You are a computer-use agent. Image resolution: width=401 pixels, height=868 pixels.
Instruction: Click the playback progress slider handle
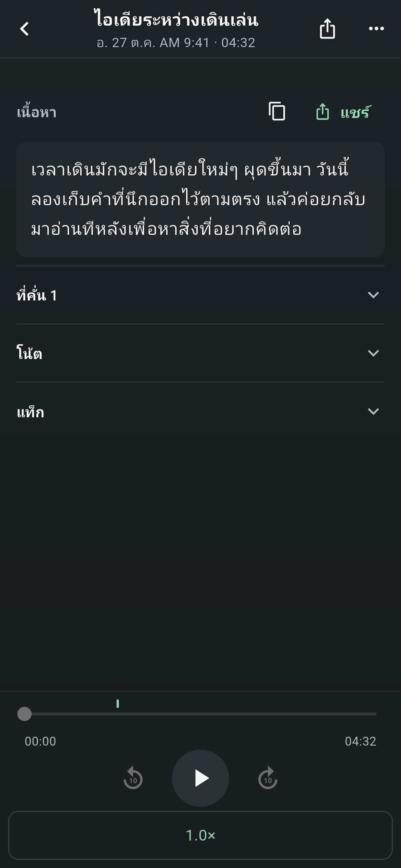(x=25, y=714)
